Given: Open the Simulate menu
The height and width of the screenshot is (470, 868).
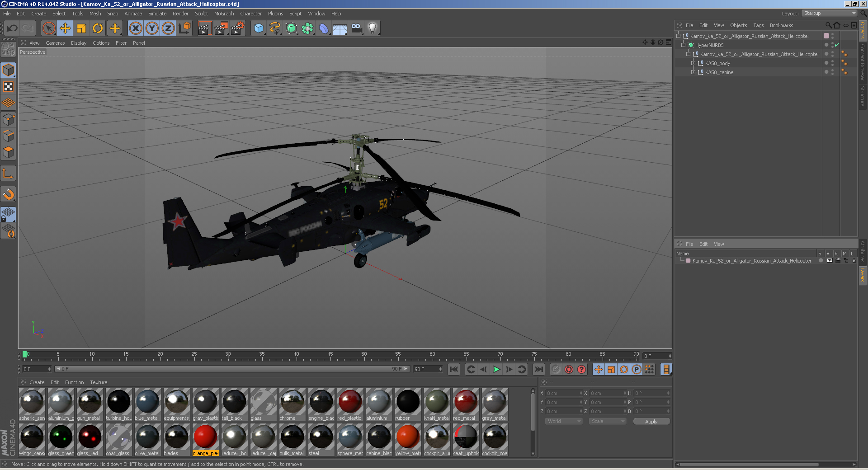Looking at the screenshot, I should (x=157, y=14).
